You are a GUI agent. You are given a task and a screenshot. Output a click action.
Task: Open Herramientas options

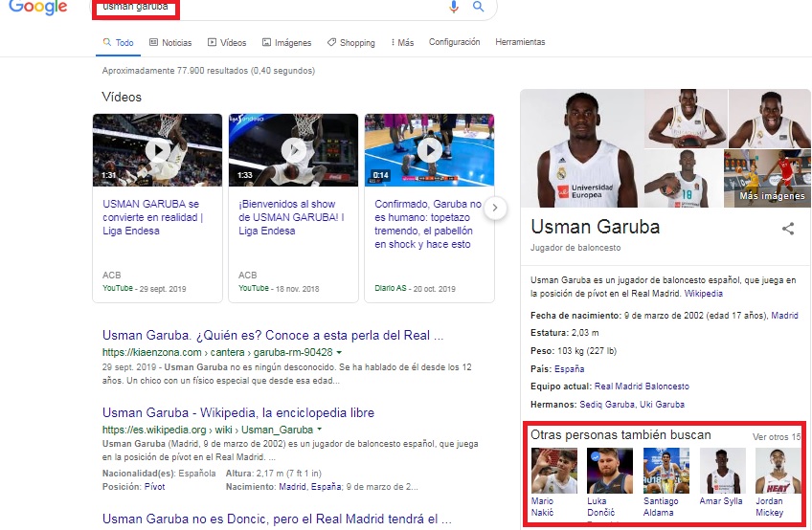[x=520, y=42]
